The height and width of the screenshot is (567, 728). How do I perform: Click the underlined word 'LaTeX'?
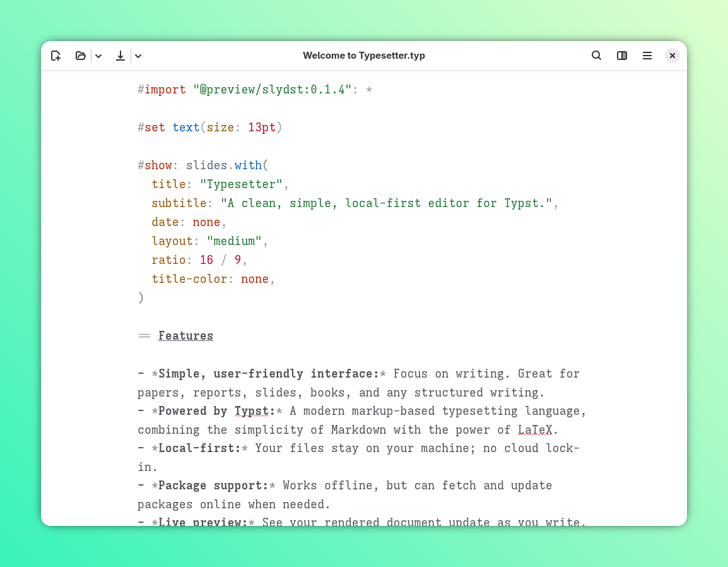click(x=535, y=429)
